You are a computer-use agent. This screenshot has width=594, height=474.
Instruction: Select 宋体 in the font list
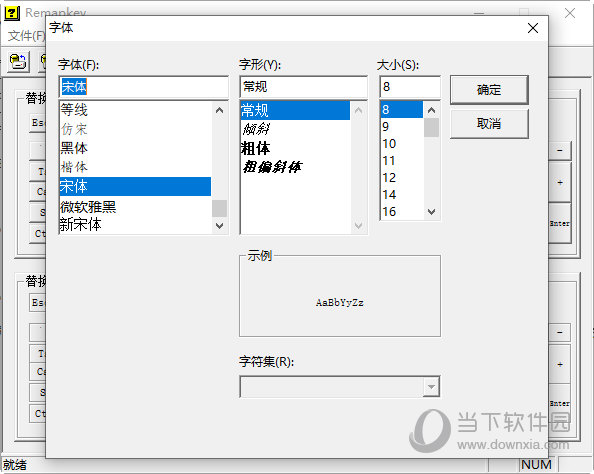(135, 186)
